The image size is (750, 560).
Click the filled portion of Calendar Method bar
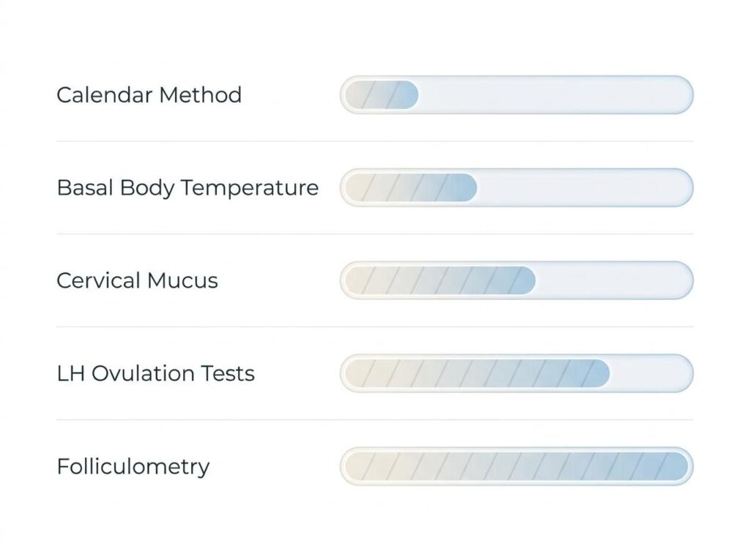pos(382,94)
